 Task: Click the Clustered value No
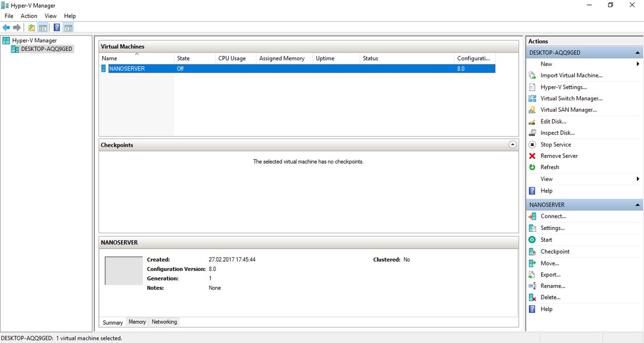pos(407,260)
